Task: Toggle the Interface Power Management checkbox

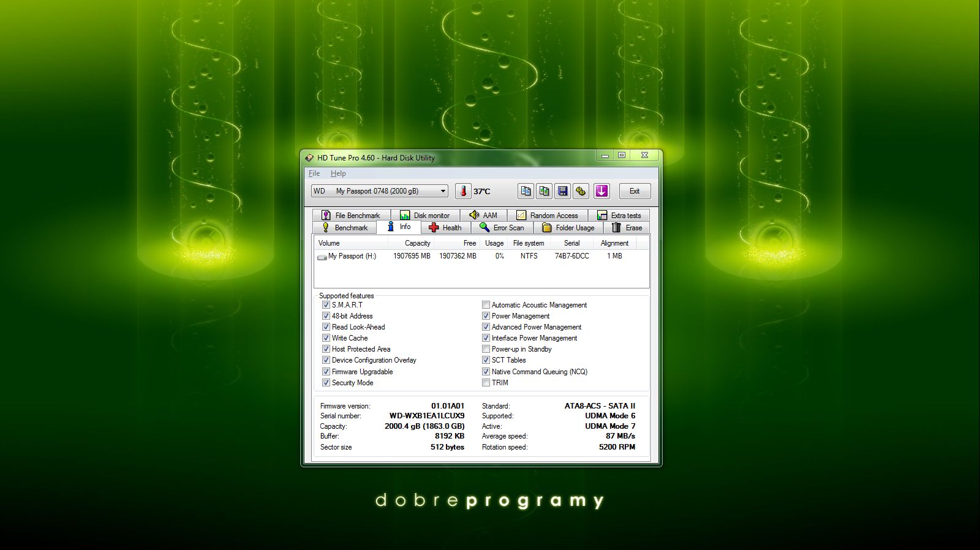Action: (x=486, y=337)
